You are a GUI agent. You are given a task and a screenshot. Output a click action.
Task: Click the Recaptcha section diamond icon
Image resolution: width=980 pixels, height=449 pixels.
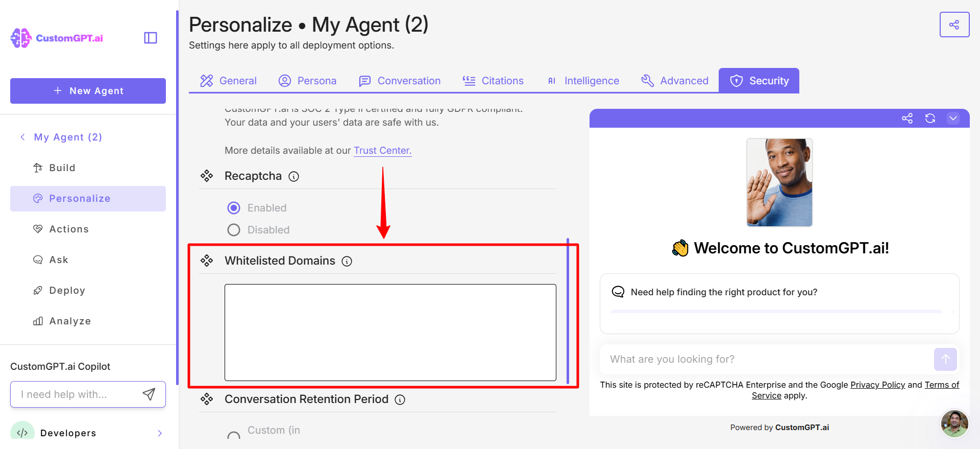(207, 176)
